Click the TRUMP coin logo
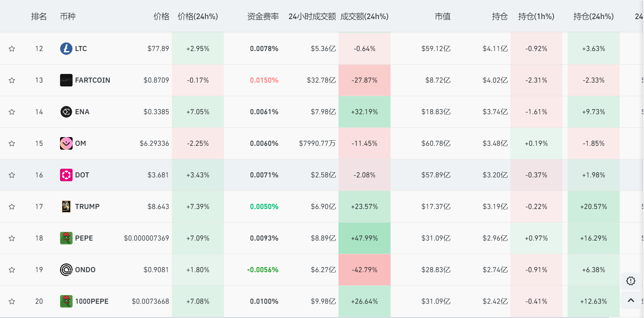 pyautogui.click(x=66, y=207)
